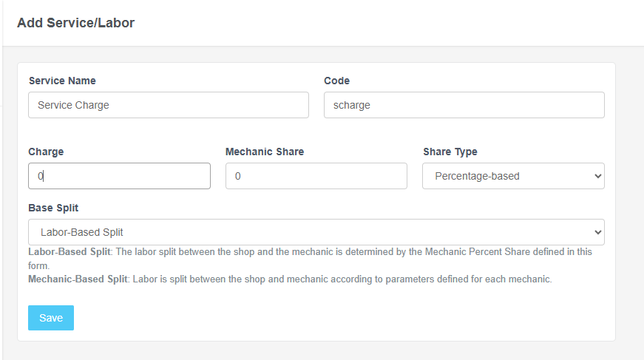Click the Share Type label
644x360 pixels.
[450, 152]
